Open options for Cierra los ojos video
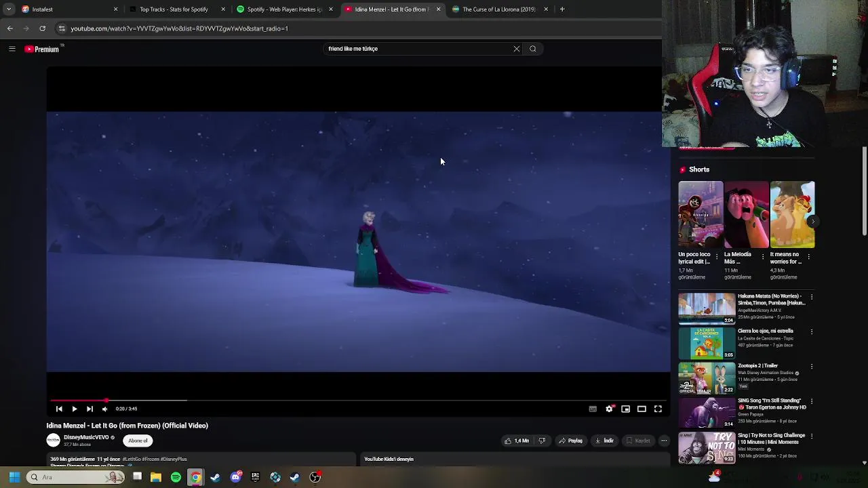The height and width of the screenshot is (488, 868). tap(812, 332)
